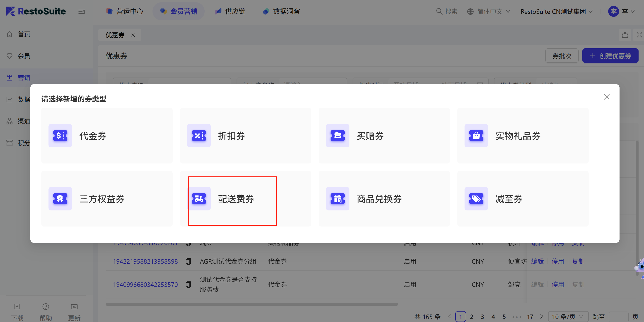The width and height of the screenshot is (644, 322).
Task: Click the vertical scrollbar on right
Action: click(x=637, y=208)
